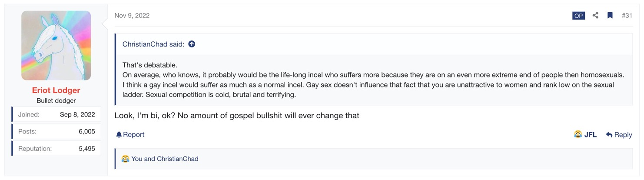Report this post
This screenshot has width=644, height=180.
pyautogui.click(x=130, y=135)
